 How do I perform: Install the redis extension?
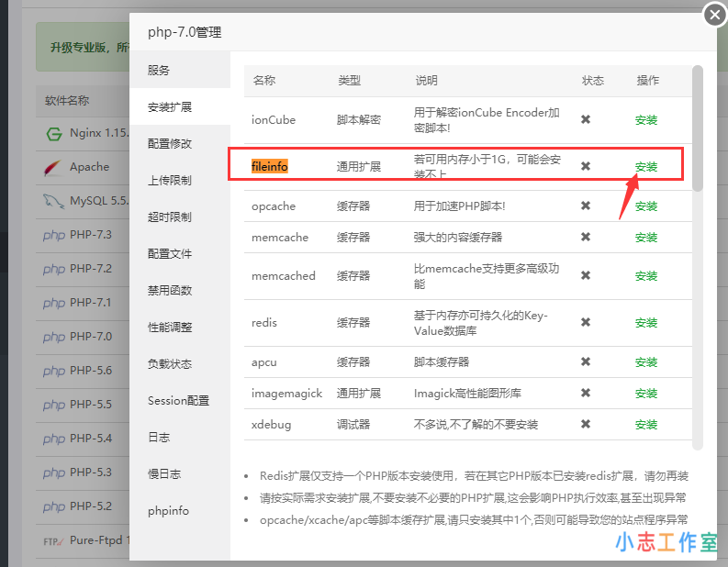[x=645, y=322]
